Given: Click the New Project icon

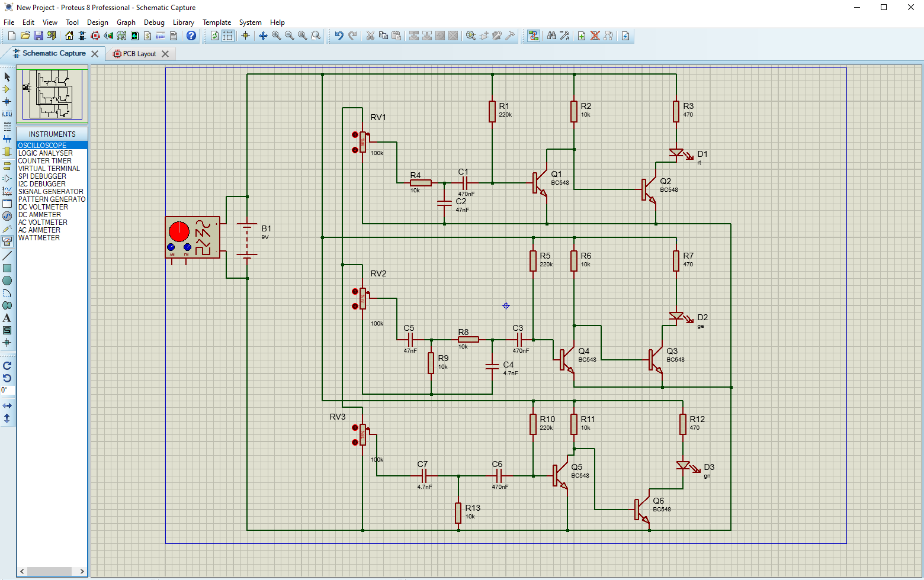Looking at the screenshot, I should tap(12, 36).
